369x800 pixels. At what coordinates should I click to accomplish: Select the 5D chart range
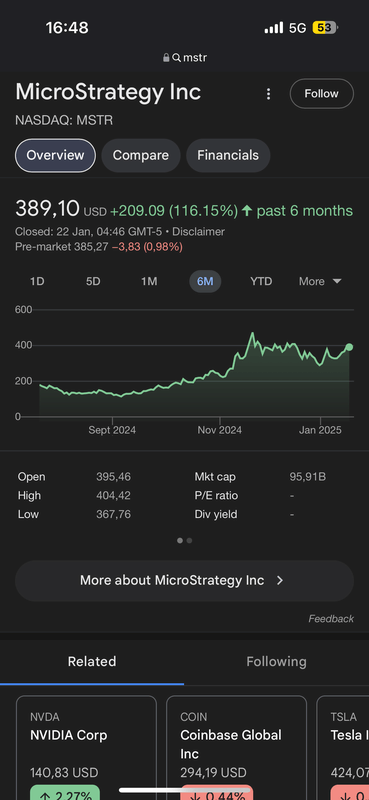93,282
